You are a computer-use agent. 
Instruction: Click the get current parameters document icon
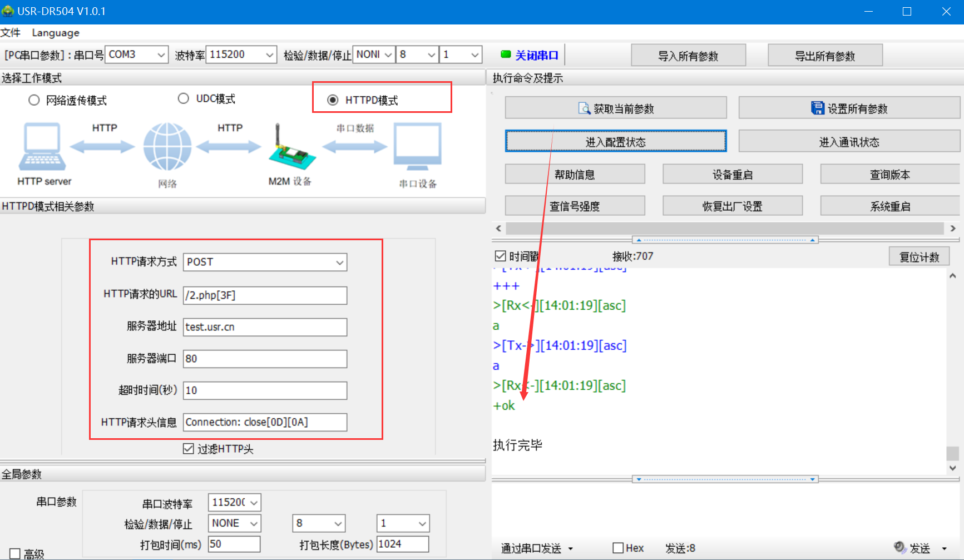584,108
